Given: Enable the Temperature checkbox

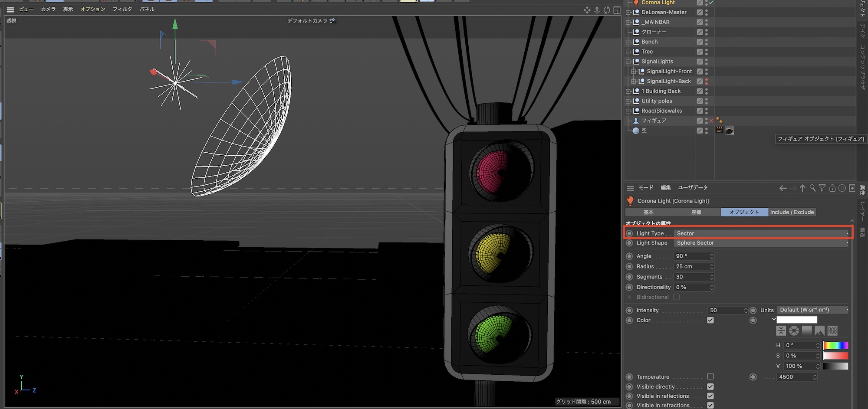Looking at the screenshot, I should [710, 376].
